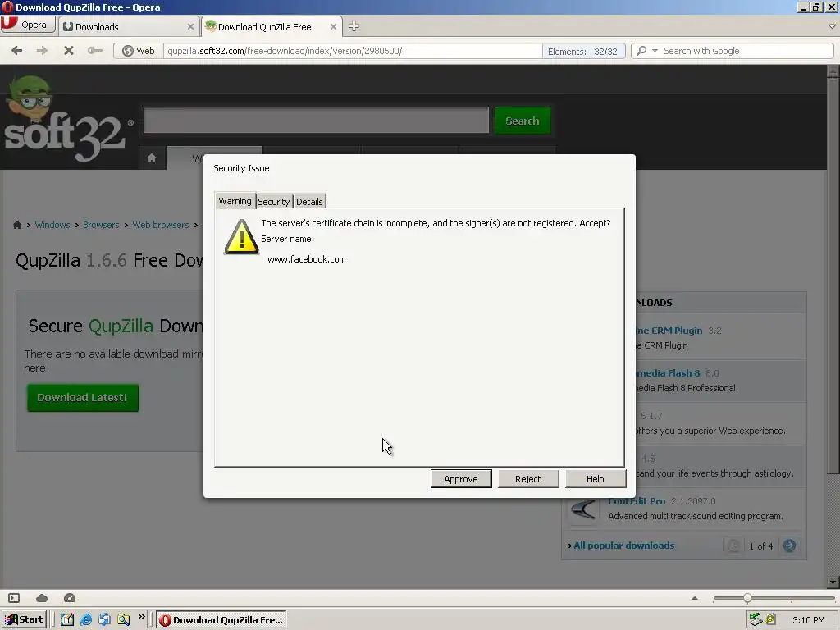Expand the status bar view arrow
The width and height of the screenshot is (840, 630).
point(695,598)
